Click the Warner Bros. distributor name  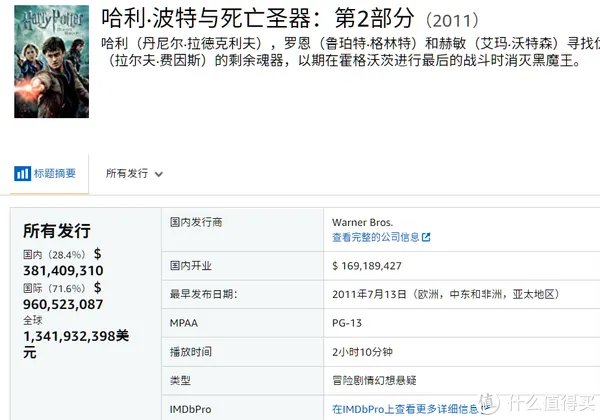click(x=362, y=222)
